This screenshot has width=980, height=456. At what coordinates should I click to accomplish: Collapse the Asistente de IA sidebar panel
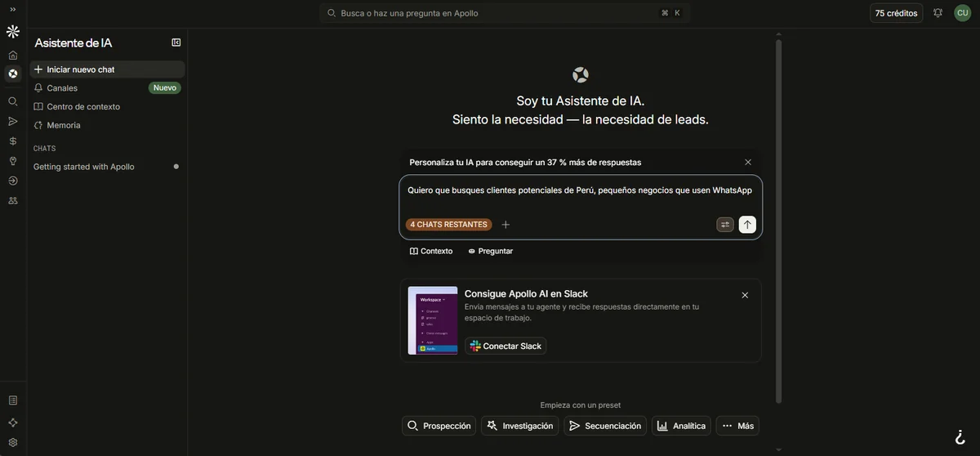tap(176, 42)
